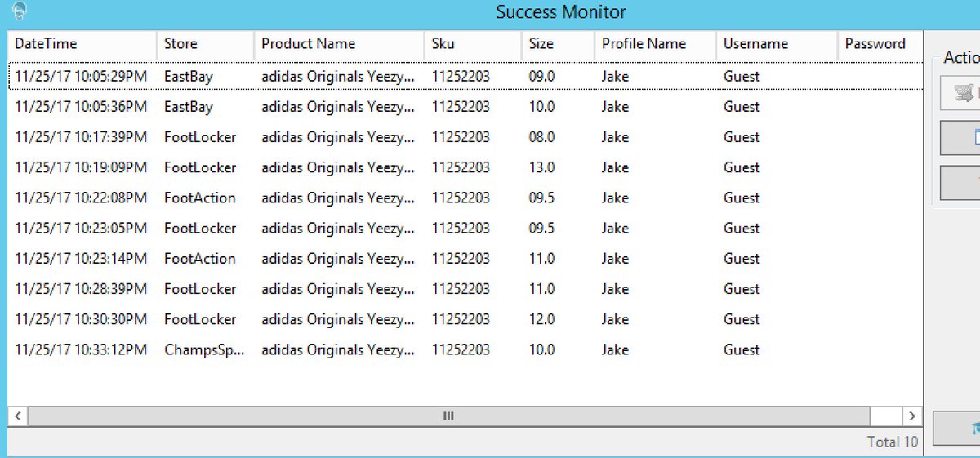Viewport: 980px width, 458px height.
Task: Click the size 12.0 cell
Action: [541, 319]
